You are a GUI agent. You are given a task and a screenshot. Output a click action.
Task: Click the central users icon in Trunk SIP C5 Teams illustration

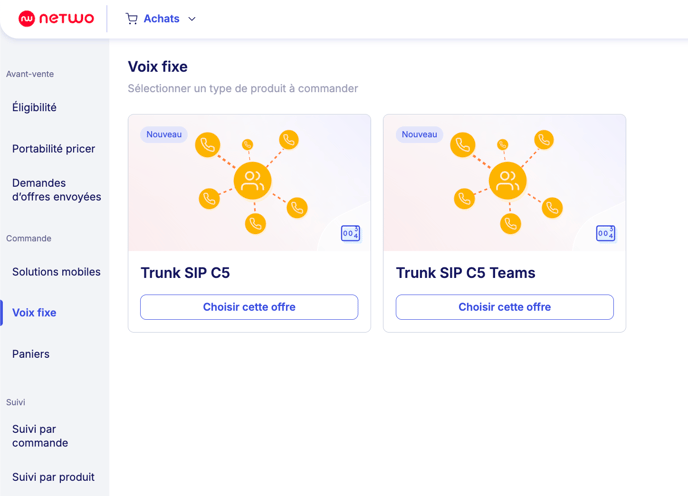(508, 181)
